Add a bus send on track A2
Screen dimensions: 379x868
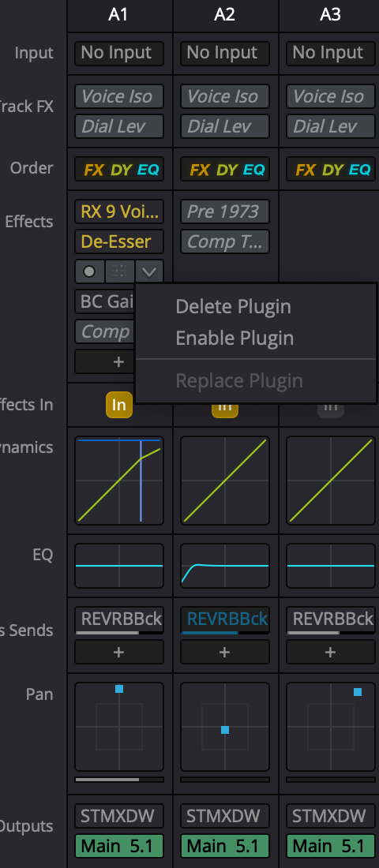(x=224, y=652)
